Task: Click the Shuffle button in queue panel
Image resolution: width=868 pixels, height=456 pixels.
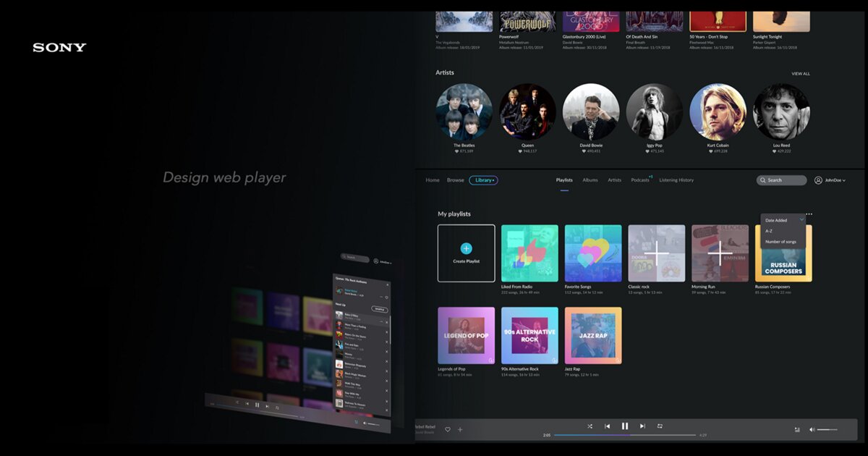Action: click(x=380, y=309)
